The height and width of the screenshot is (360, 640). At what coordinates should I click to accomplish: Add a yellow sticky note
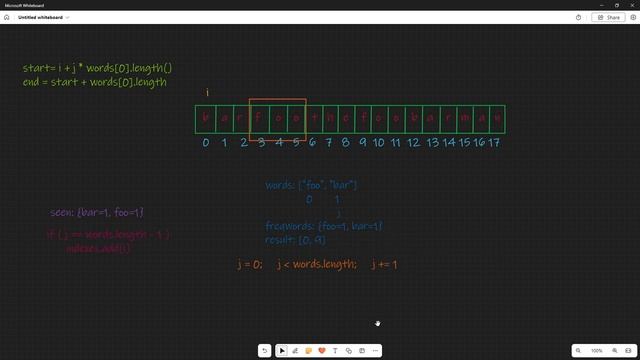pyautogui.click(x=309, y=351)
